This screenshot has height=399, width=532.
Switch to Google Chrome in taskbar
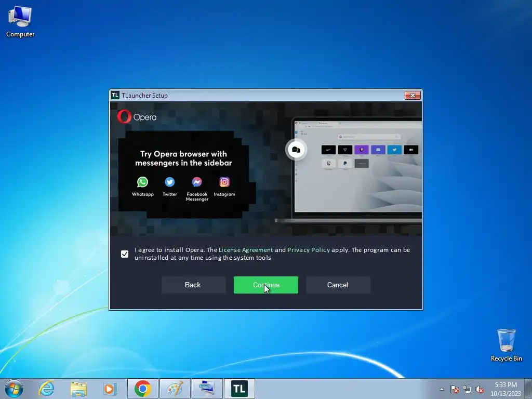pos(142,389)
